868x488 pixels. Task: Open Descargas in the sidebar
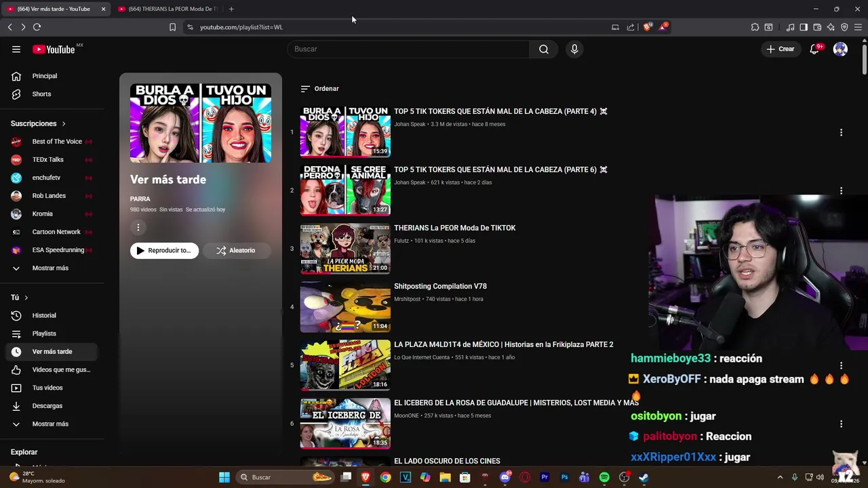click(49, 406)
